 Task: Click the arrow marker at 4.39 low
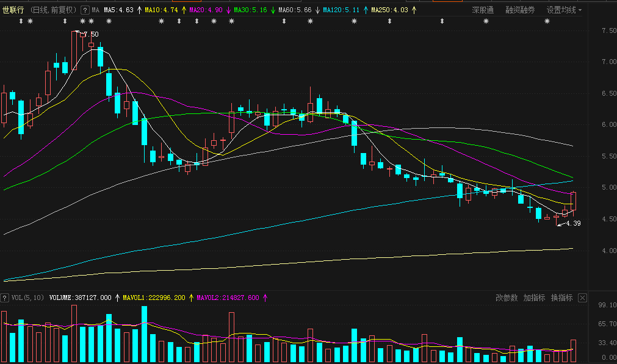(561, 224)
